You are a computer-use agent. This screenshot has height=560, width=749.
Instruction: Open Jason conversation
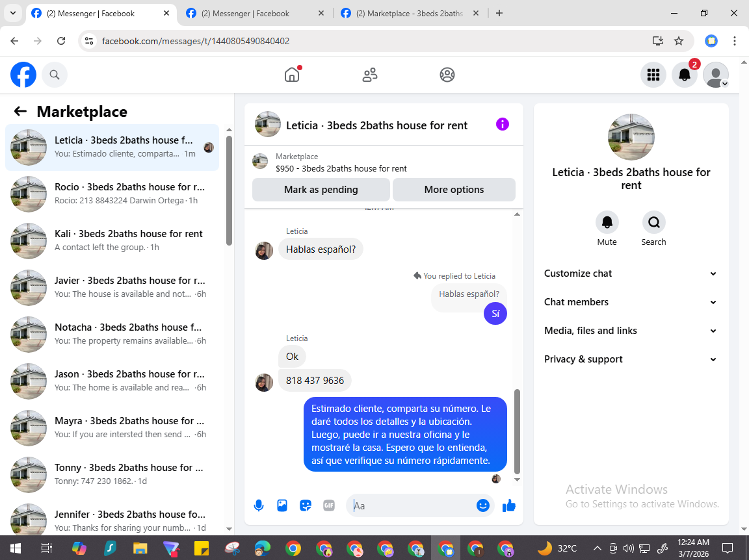point(112,381)
